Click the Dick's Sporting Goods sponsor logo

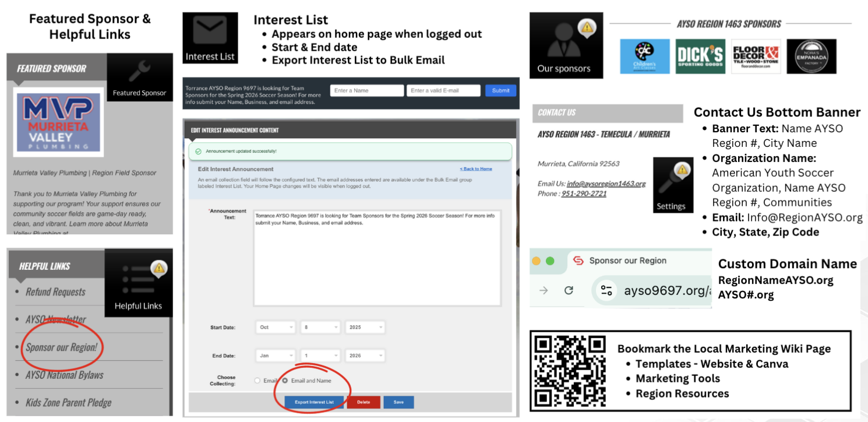[700, 57]
